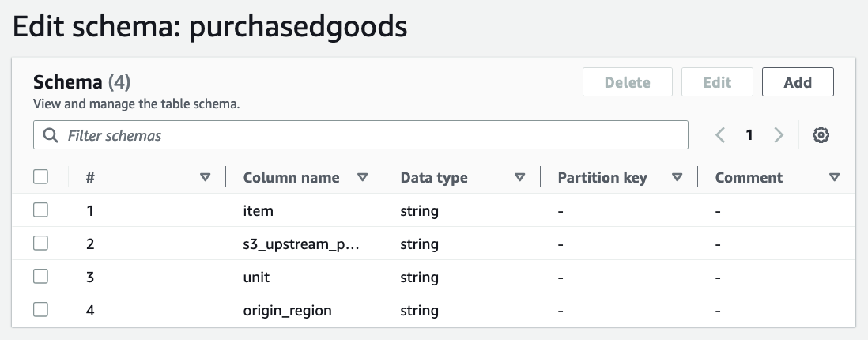The height and width of the screenshot is (340, 868).
Task: Click the Column name header label
Action: [x=291, y=178]
